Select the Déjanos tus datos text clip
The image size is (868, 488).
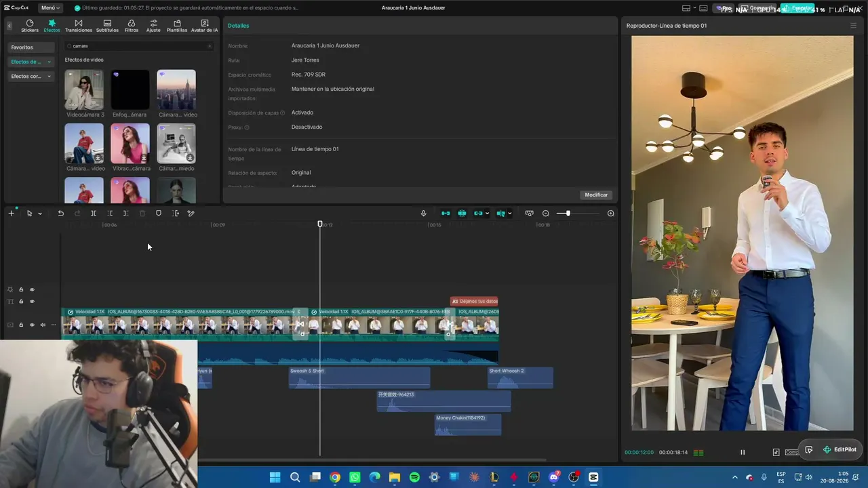[x=474, y=302]
